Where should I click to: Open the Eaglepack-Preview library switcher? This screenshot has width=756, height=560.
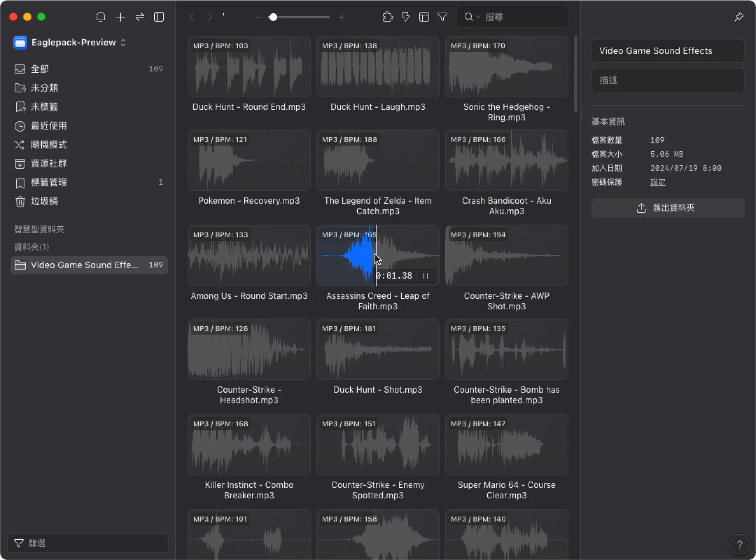pos(70,42)
